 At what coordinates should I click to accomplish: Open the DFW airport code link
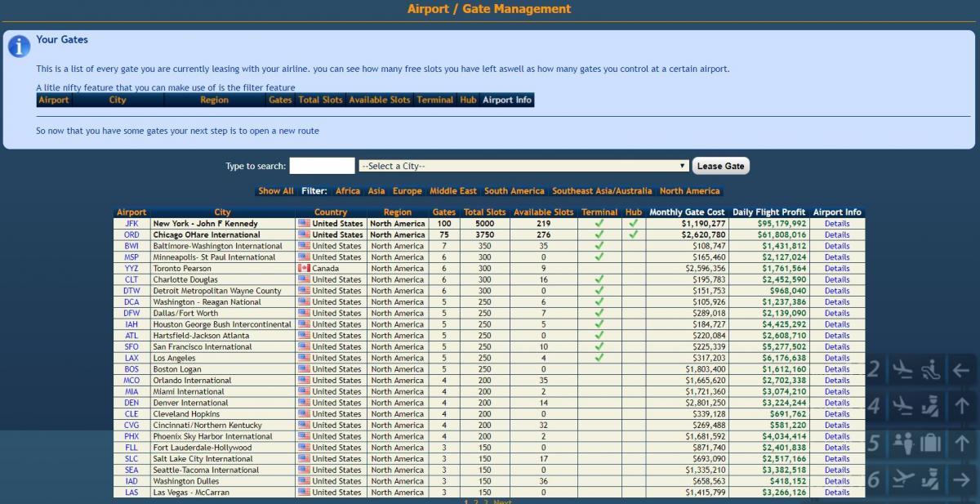pyautogui.click(x=131, y=313)
